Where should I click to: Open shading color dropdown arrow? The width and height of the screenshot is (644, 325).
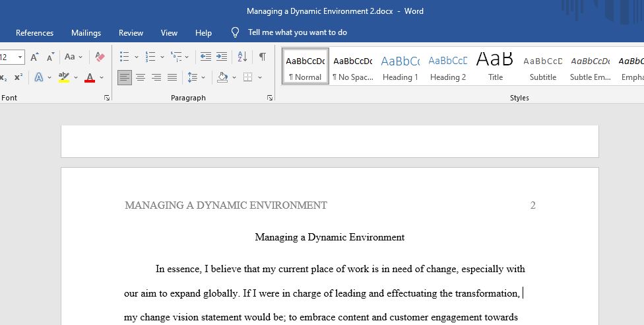click(234, 77)
